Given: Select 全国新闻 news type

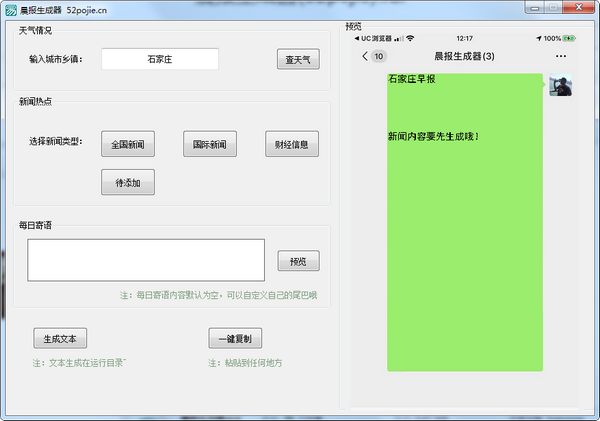Looking at the screenshot, I should (x=128, y=145).
